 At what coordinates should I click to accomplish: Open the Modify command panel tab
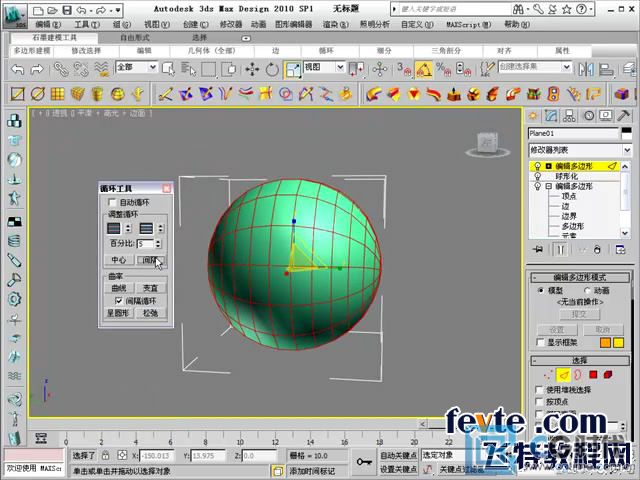551,116
